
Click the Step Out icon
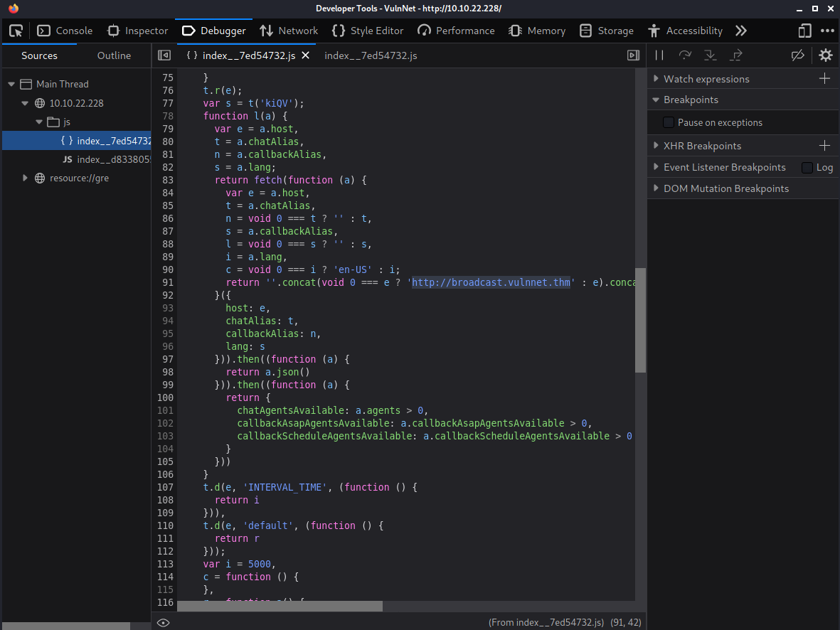tap(736, 55)
